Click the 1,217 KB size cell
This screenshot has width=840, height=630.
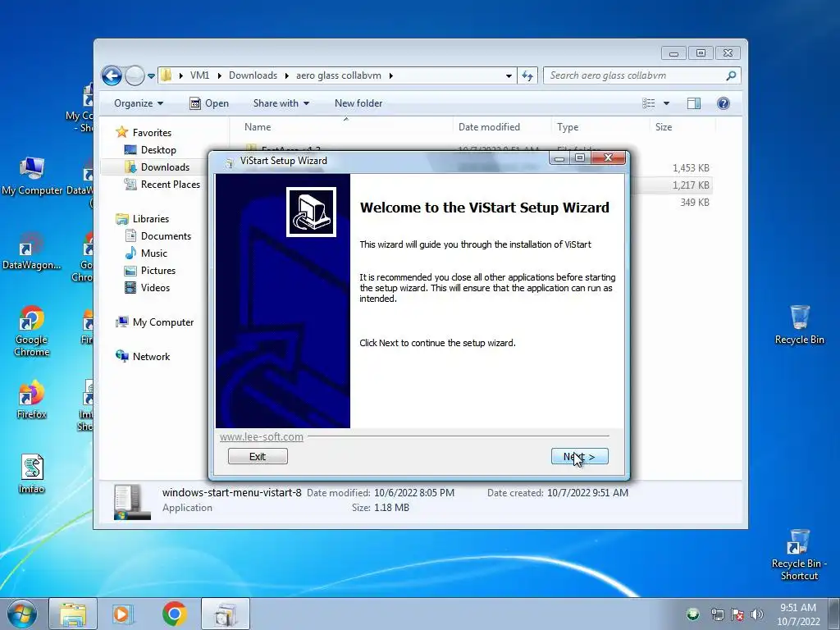click(x=691, y=185)
